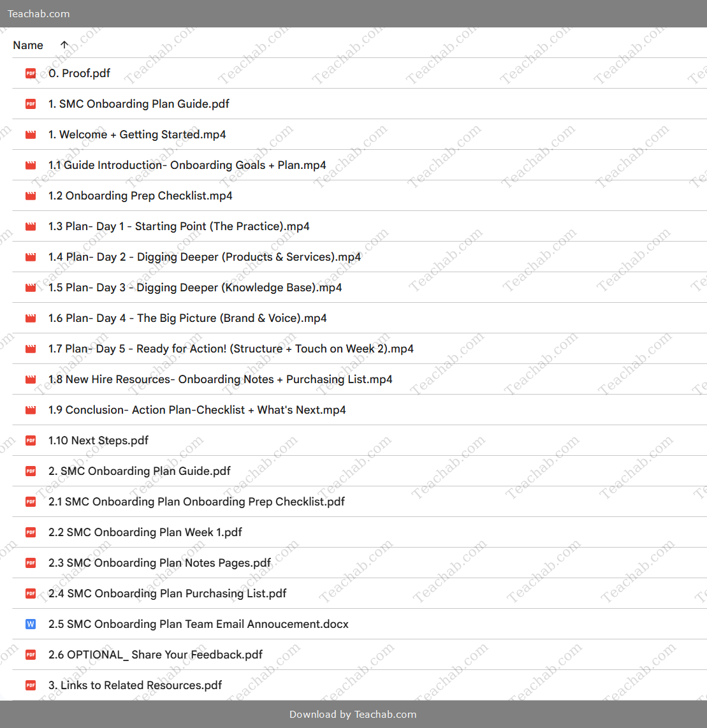Toggle sort direction with the arrow beside Name
Viewport: 707px width, 728px height.
click(64, 45)
